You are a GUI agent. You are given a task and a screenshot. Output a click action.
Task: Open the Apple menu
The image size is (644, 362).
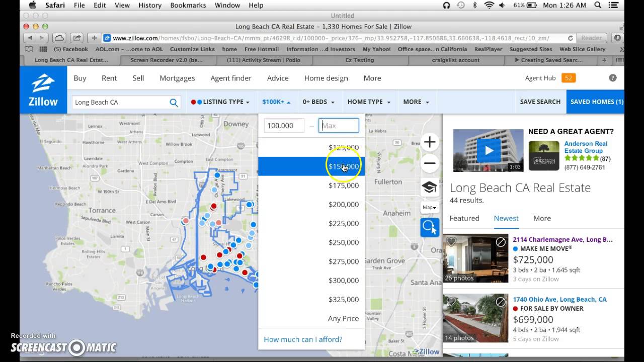33,5
